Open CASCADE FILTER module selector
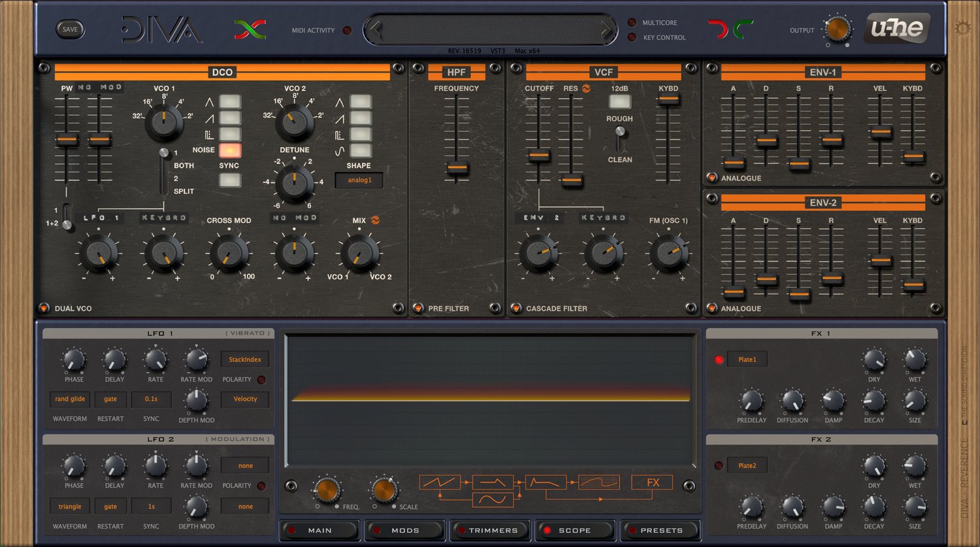 point(516,308)
